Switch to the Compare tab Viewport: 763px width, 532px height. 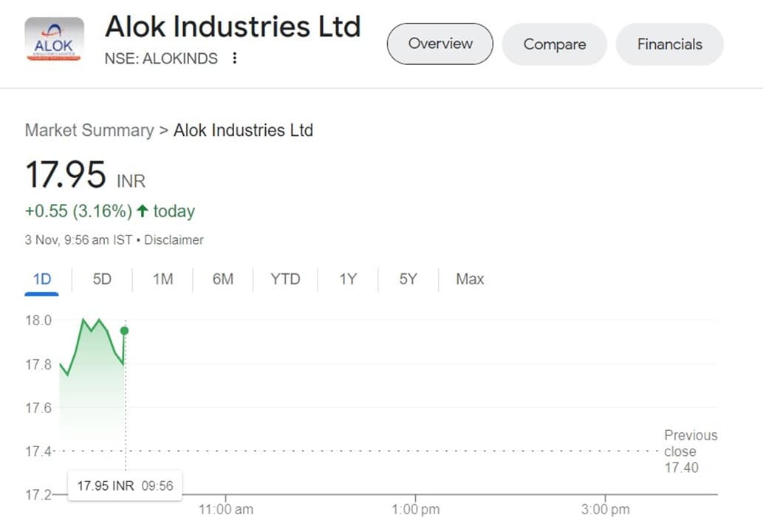click(554, 44)
